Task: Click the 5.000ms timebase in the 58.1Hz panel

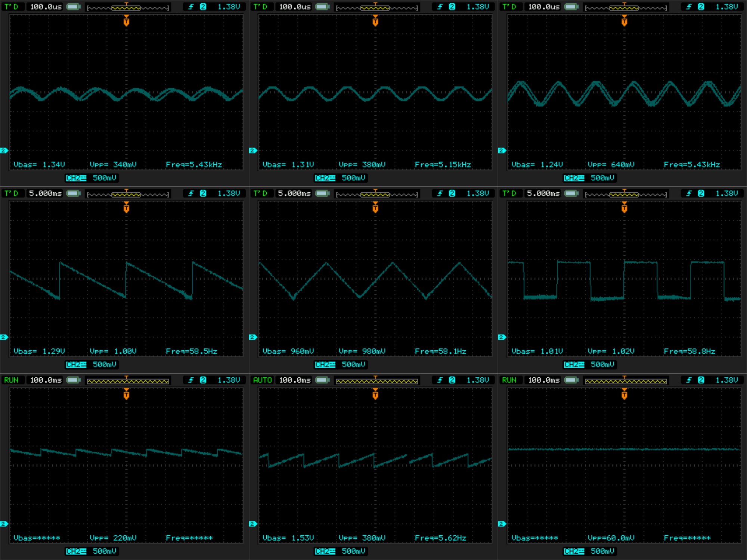Action: (294, 193)
